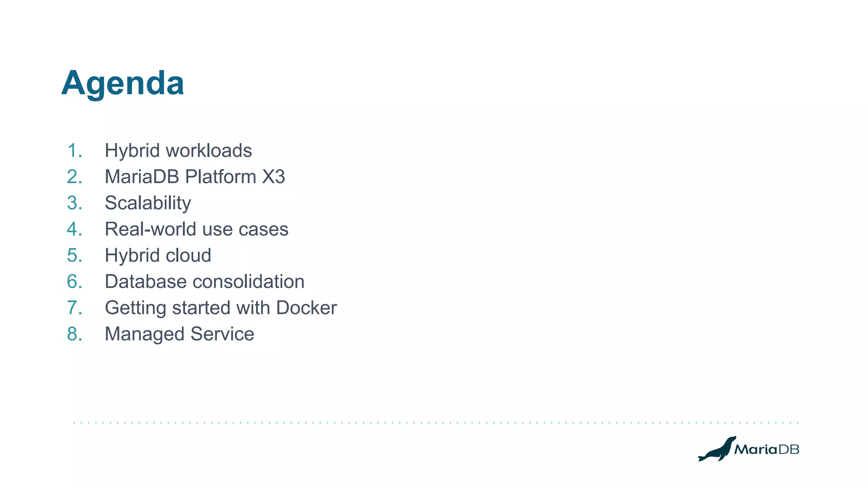This screenshot has width=868, height=488.
Task: Select the Managed Service agenda item
Action: click(x=179, y=334)
